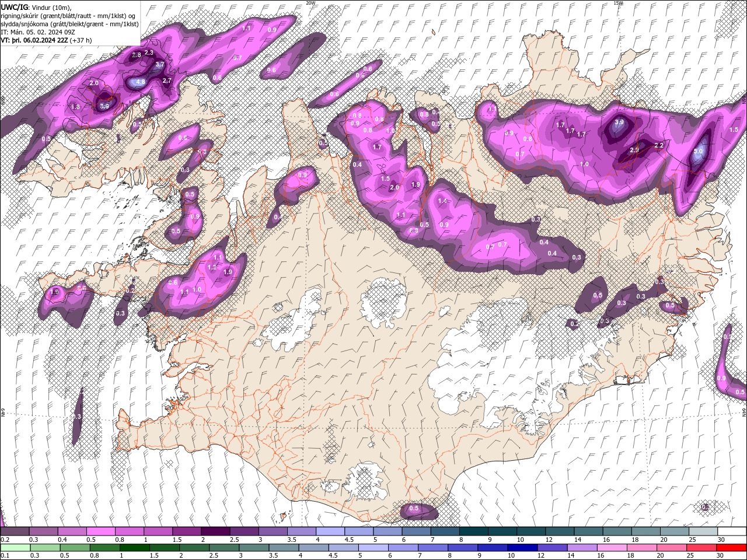Click the darkest purple swatch labeled 2 in upper legend
This screenshot has height=560, width=747.
215,531
